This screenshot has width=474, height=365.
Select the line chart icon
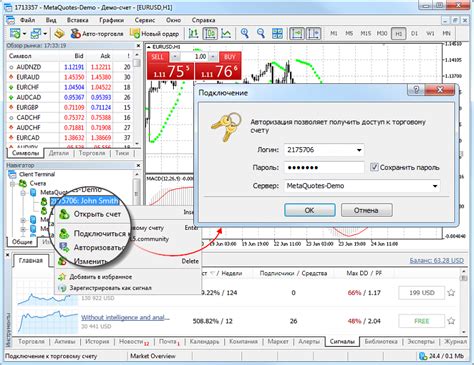(x=226, y=33)
